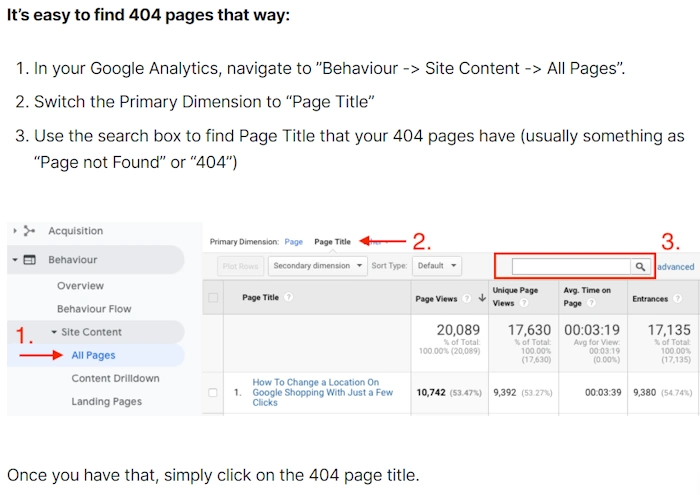Viewport: 700px width, 495px height.
Task: Click heading It's easy to find 404 pages
Action: tap(148, 15)
